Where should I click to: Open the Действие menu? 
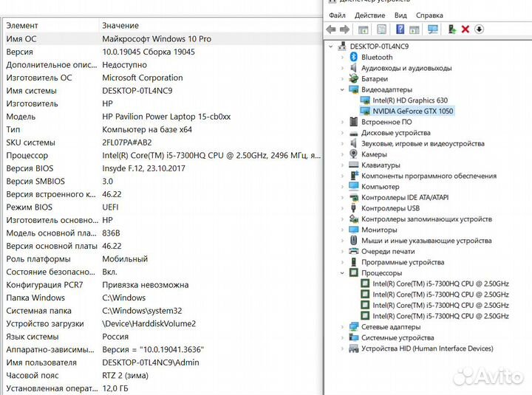pyautogui.click(x=369, y=16)
